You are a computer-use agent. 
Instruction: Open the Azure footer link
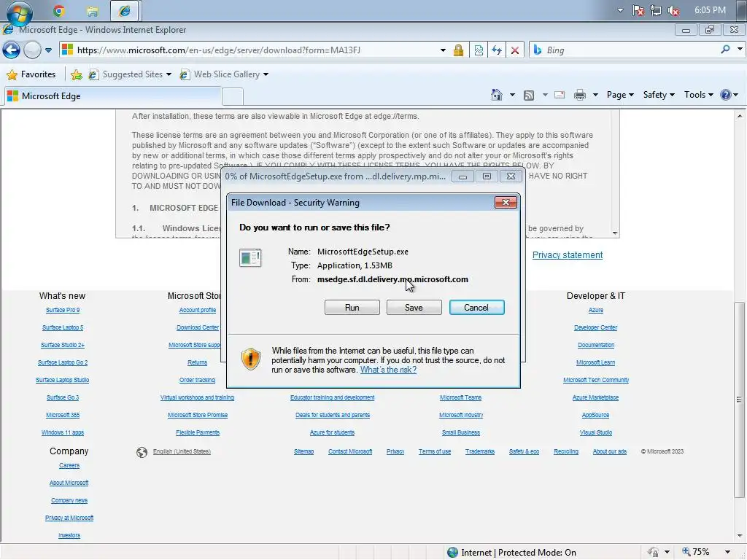(595, 310)
